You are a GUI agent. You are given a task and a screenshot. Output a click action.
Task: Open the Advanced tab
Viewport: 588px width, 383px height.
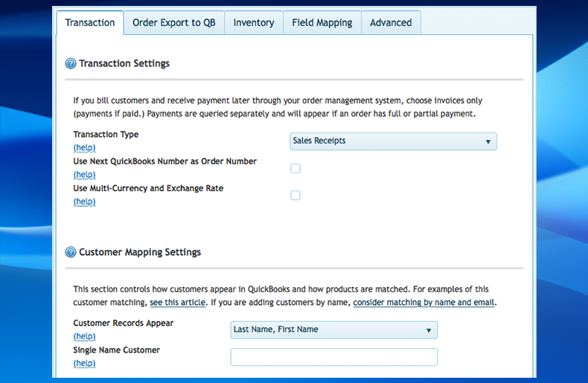coord(391,23)
